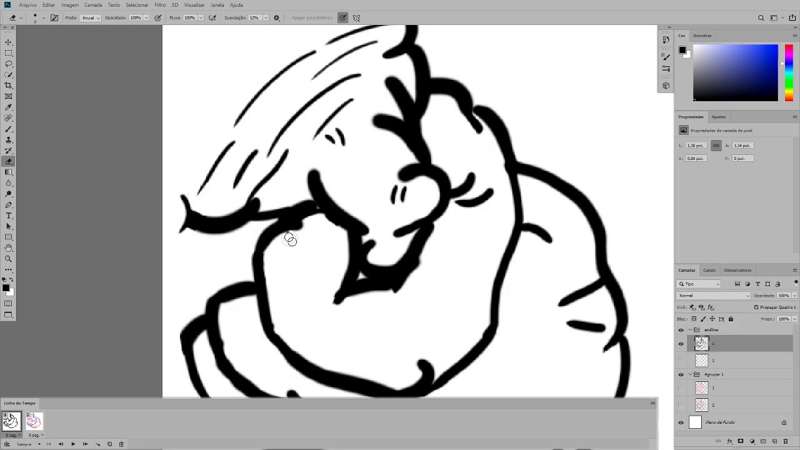Screen dimensions: 800x450
Task: Select the first frame thumbnail in timeline
Action: (x=11, y=421)
